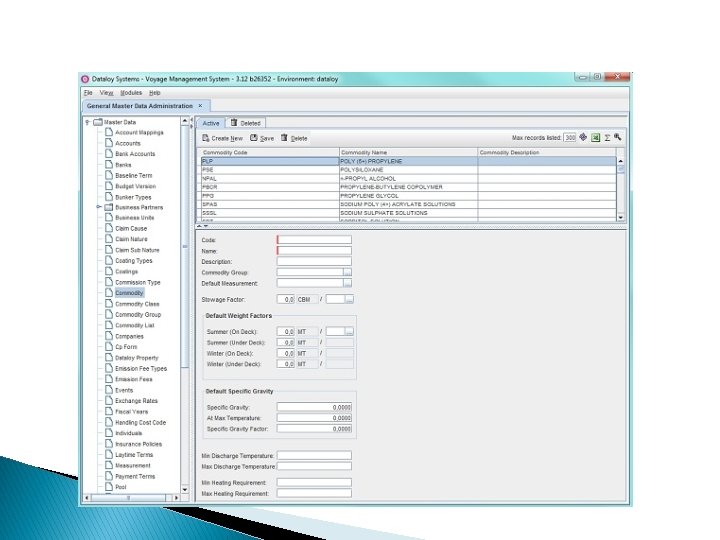Select the SODIUM SULPHATE SOLUTIONS row
720x540 pixels.
pyautogui.click(x=409, y=213)
